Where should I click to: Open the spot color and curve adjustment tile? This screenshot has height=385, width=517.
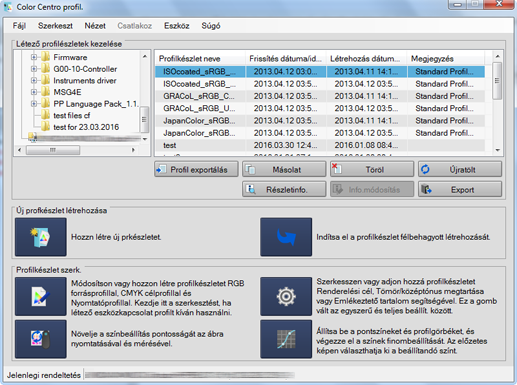[286, 339]
